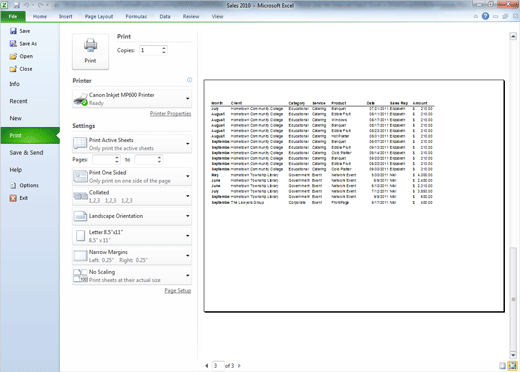Click the Save icon in Backstage menu

point(13,31)
